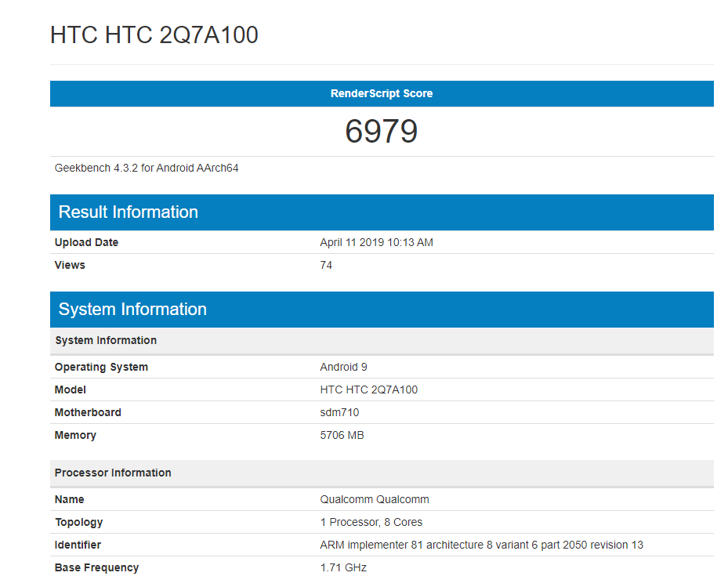Click the RenderScript Score header

[382, 93]
